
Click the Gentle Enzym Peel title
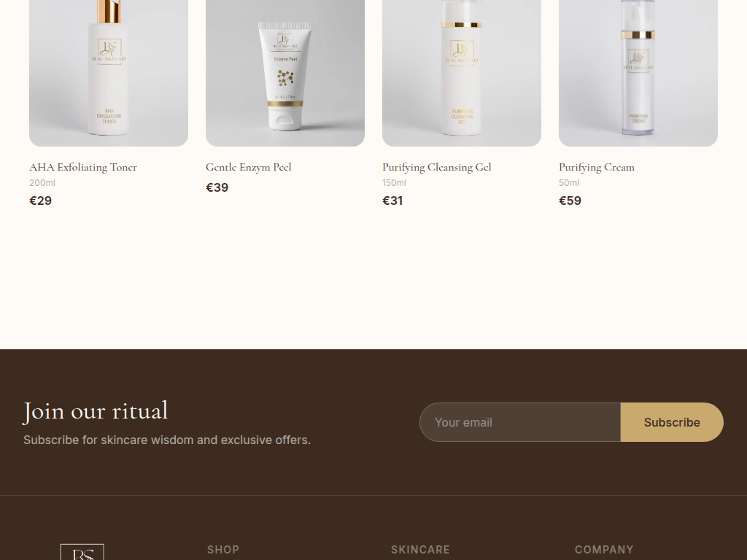248,167
